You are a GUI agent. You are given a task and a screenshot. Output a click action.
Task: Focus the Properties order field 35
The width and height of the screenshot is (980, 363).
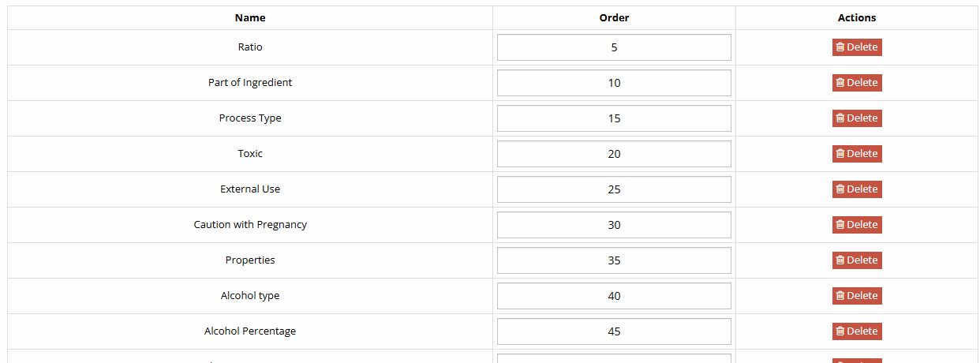click(614, 260)
